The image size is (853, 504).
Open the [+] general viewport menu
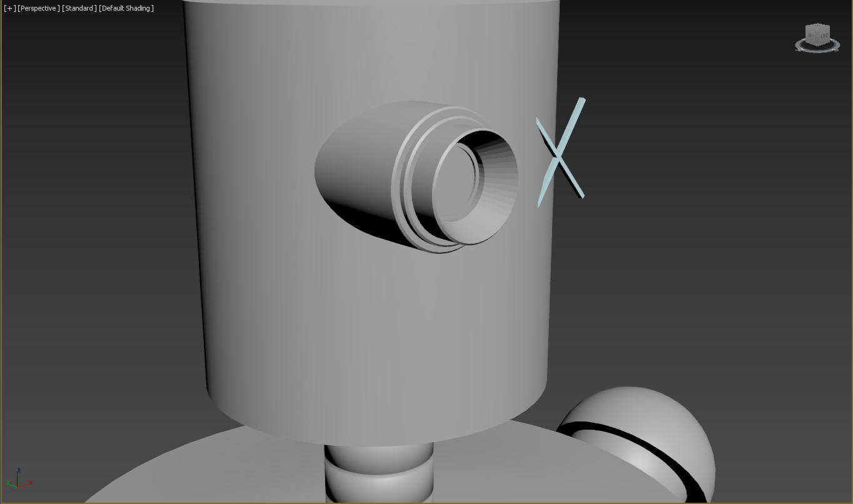[9, 8]
